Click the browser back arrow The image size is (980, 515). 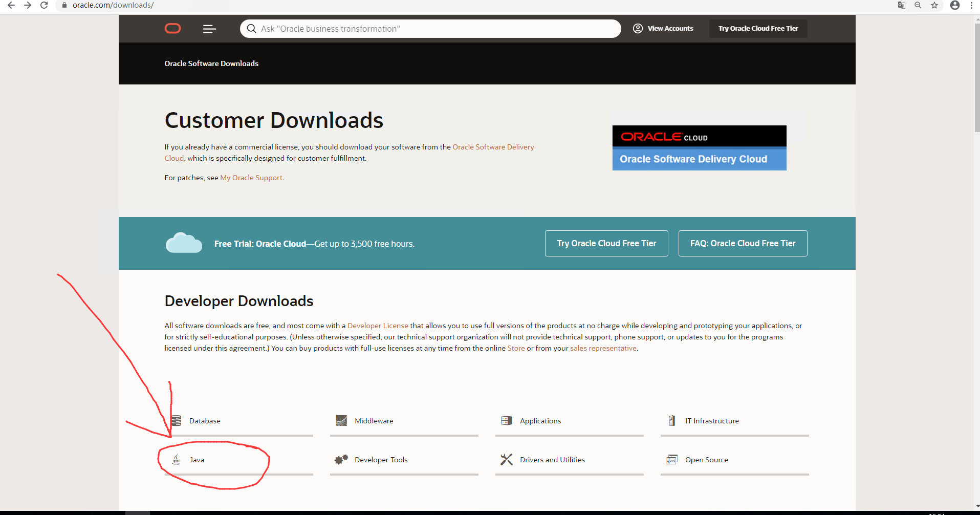[x=11, y=5]
